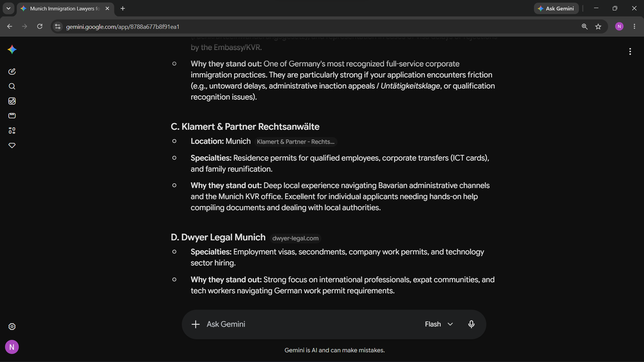
Task: Reload the page
Action: 39,27
